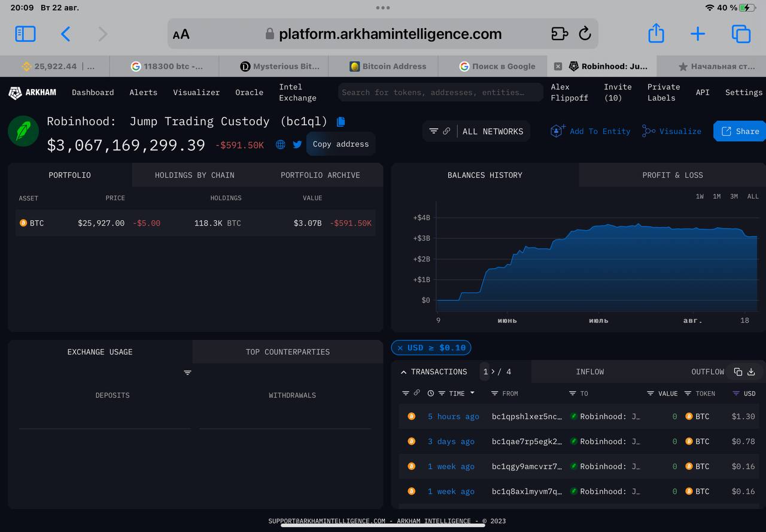
Task: Copy transactions table using copy icon
Action: click(x=738, y=372)
